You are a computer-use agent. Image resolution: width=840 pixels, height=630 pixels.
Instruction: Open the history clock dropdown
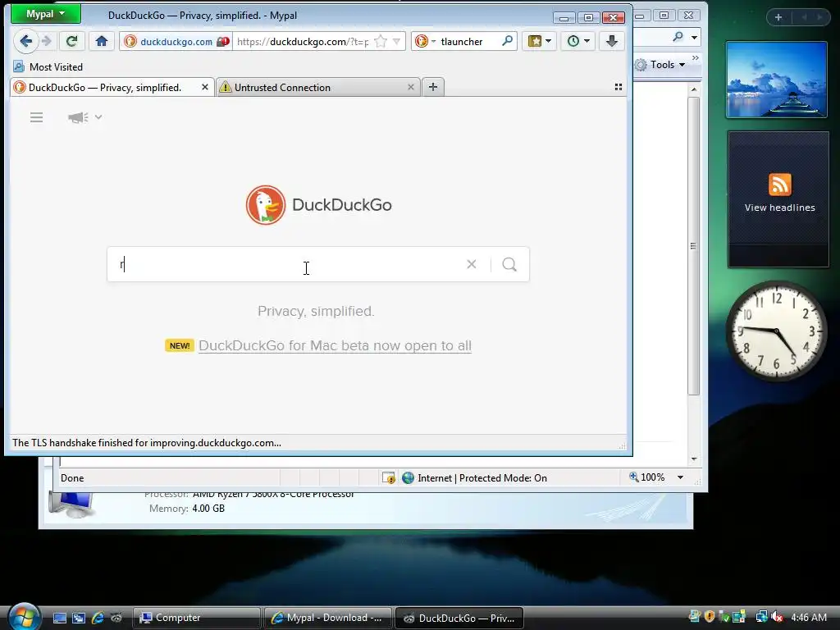coord(578,41)
